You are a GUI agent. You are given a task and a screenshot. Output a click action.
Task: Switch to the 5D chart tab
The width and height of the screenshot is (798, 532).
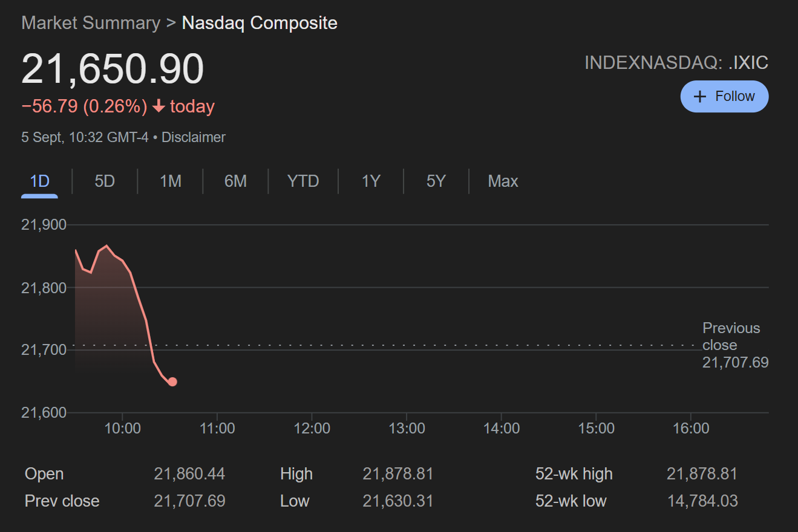click(x=105, y=181)
